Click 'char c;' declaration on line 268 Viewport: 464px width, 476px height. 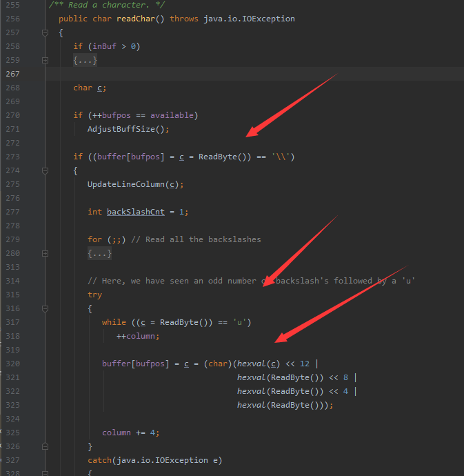[x=90, y=88]
